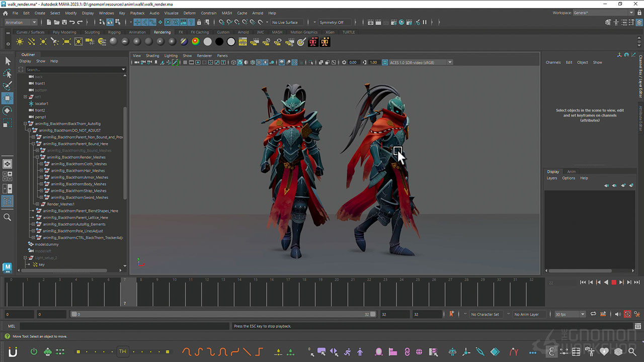Toggle the Outliner panel display button
This screenshot has height=362, width=644.
[x=8, y=201]
